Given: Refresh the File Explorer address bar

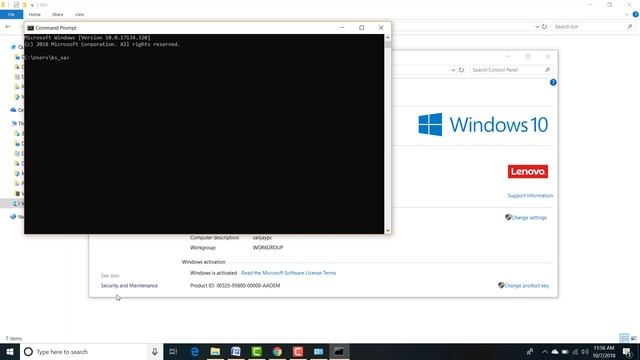Looking at the screenshot, I should point(544,27).
